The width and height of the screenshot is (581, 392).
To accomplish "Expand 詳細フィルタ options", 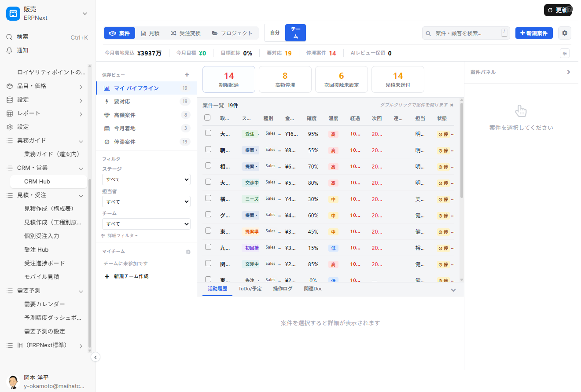I will point(120,236).
